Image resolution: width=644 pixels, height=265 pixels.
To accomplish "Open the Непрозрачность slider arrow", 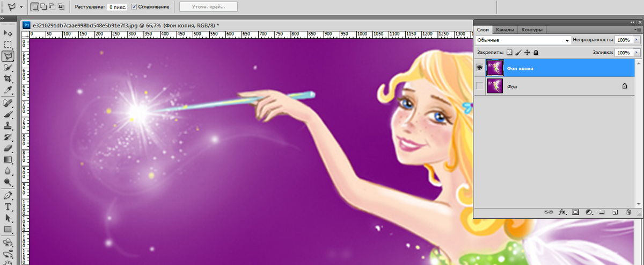I will click(637, 40).
